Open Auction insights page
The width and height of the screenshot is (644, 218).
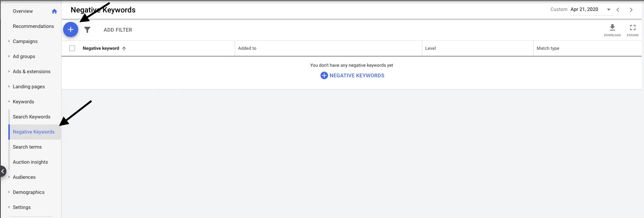(30, 162)
